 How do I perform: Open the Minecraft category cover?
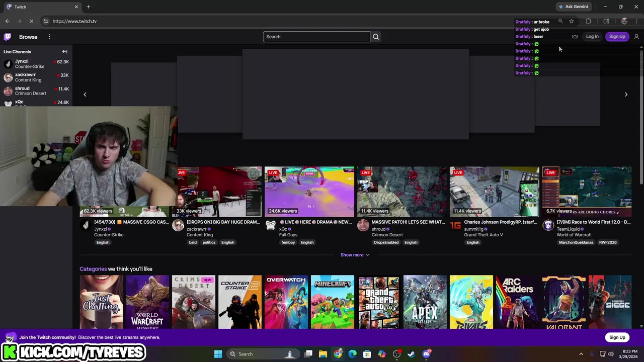[x=333, y=302]
